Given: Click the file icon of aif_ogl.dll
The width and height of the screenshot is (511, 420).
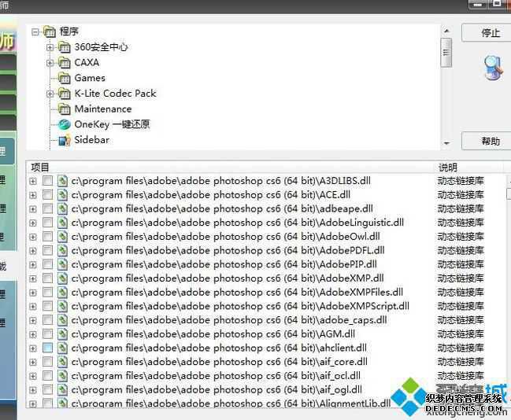Looking at the screenshot, I should pyautogui.click(x=62, y=390).
